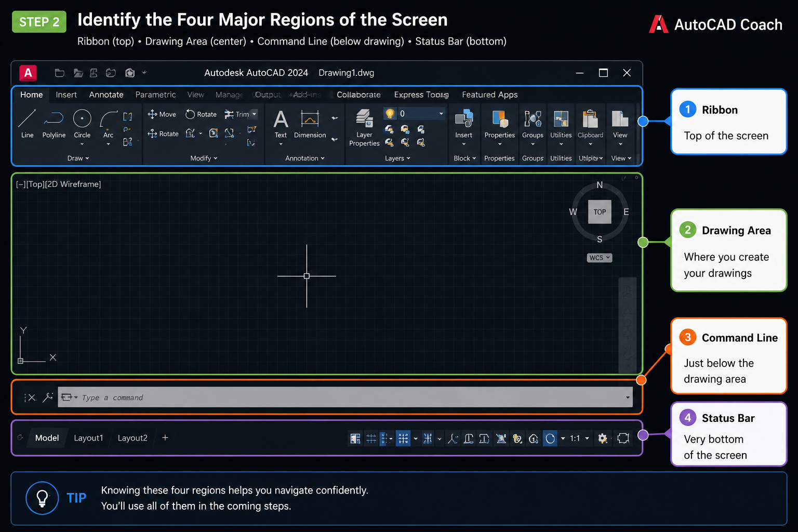Open command line history arrow at right end
The image size is (798, 532).
point(628,397)
